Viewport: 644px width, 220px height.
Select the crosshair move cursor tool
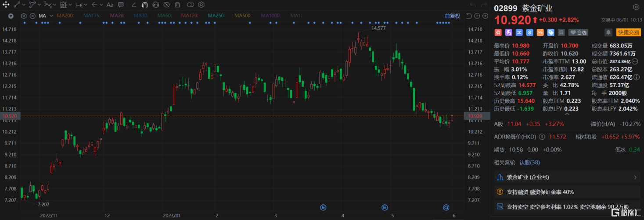pos(6,5)
